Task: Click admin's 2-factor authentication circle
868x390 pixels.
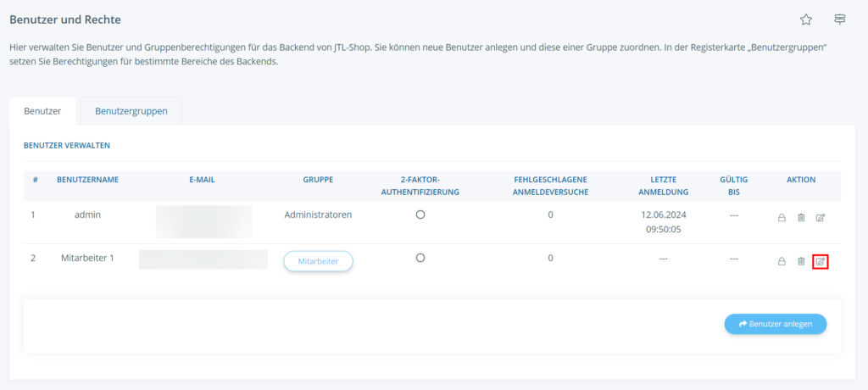Action: click(420, 214)
